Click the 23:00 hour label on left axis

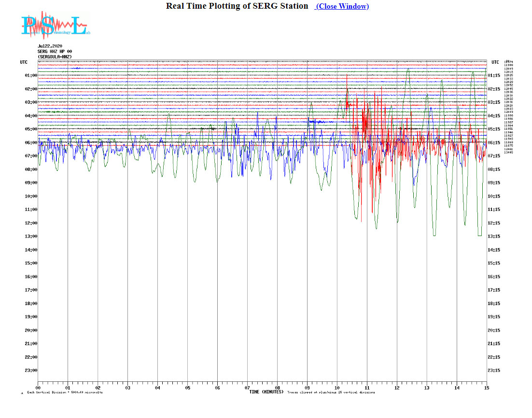point(30,371)
